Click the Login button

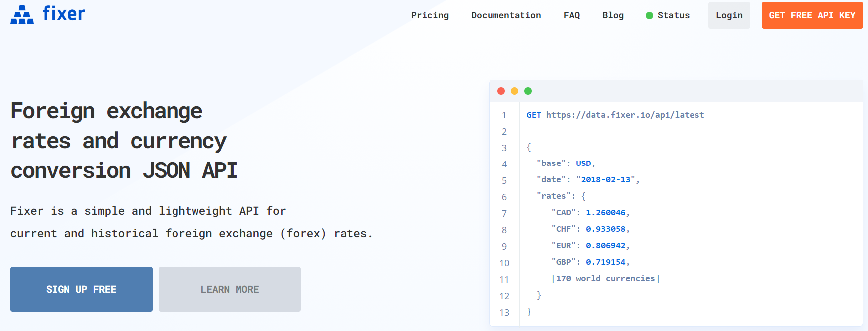(729, 15)
